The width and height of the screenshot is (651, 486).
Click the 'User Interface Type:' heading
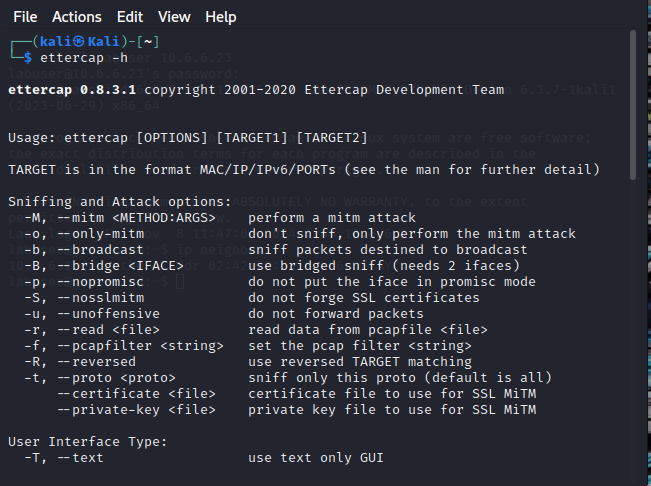pyautogui.click(x=88, y=442)
